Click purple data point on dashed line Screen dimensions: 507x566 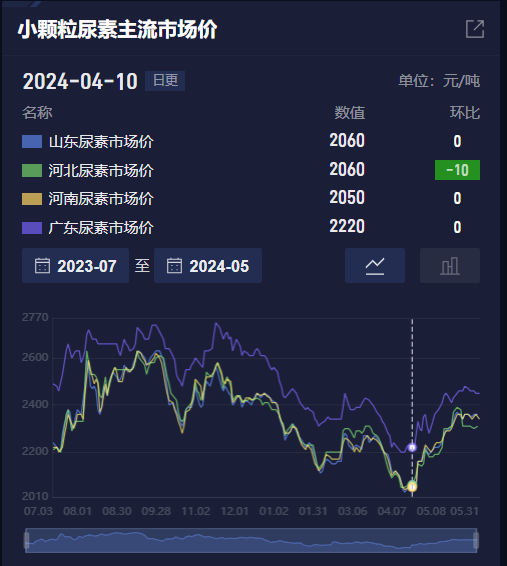412,448
